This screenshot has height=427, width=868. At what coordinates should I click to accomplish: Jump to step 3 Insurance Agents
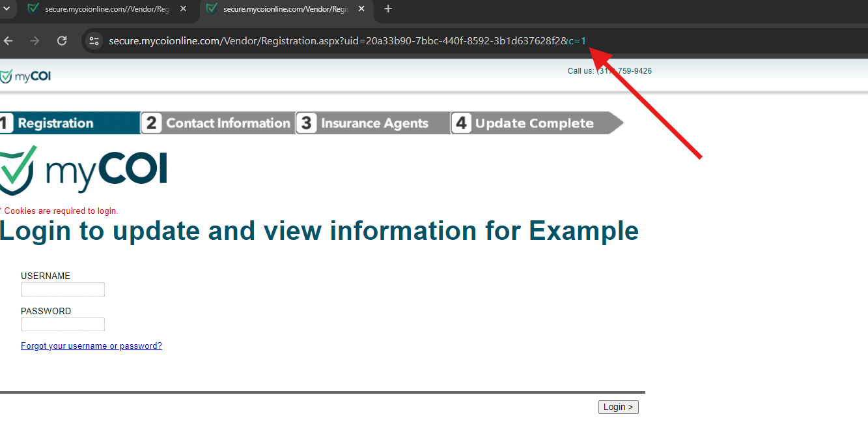coord(372,123)
